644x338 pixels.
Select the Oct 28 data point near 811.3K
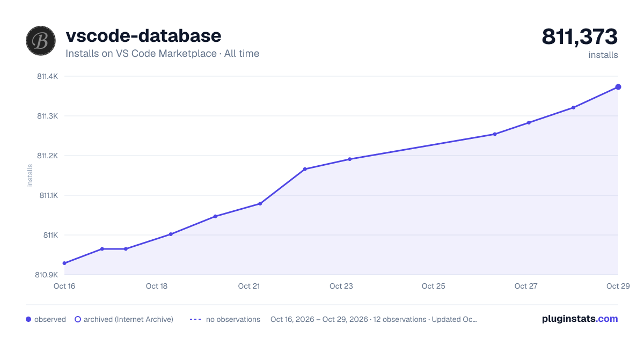[x=573, y=107]
